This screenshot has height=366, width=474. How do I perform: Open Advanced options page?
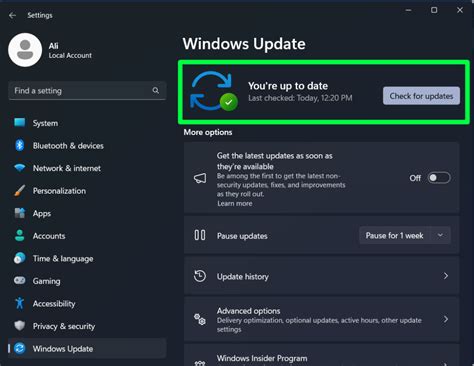click(322, 319)
